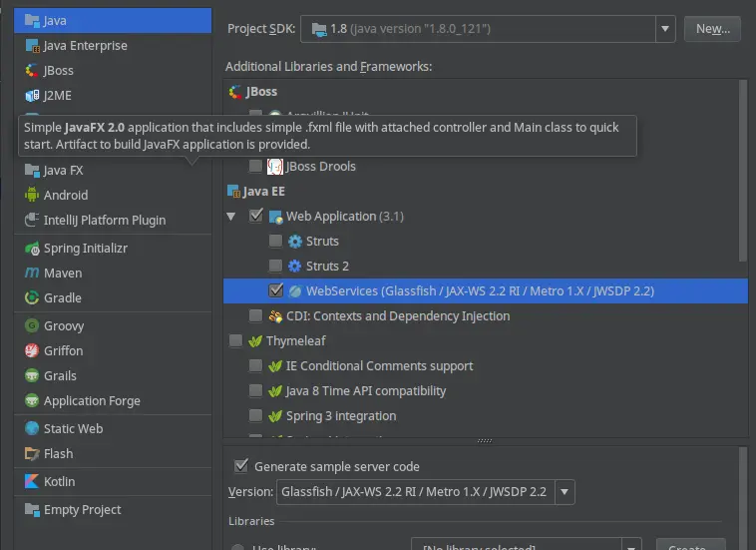Click the Struts gear icon
This screenshot has height=550, width=756.
(295, 242)
